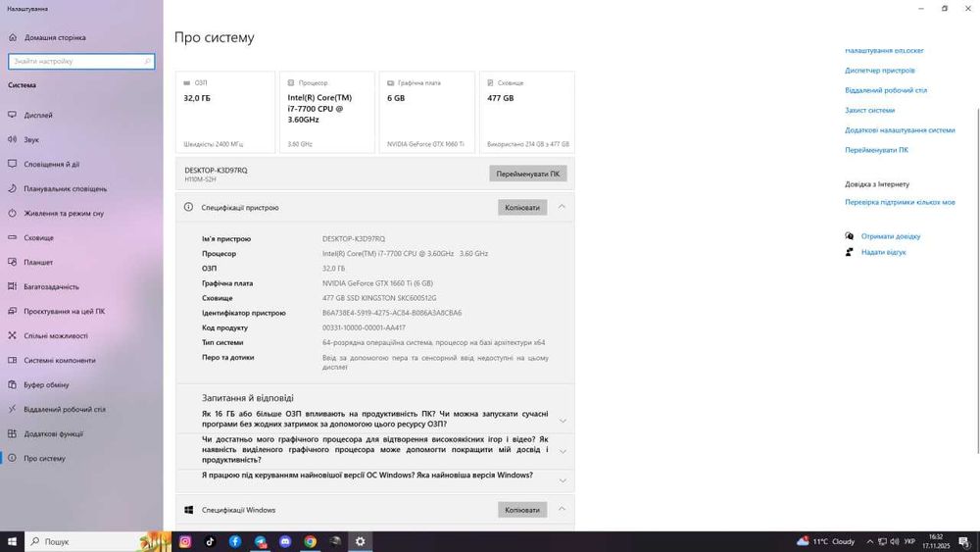Viewport: 980px width, 552px height.
Task: Open the Сховище 477 GB card
Action: (x=527, y=112)
